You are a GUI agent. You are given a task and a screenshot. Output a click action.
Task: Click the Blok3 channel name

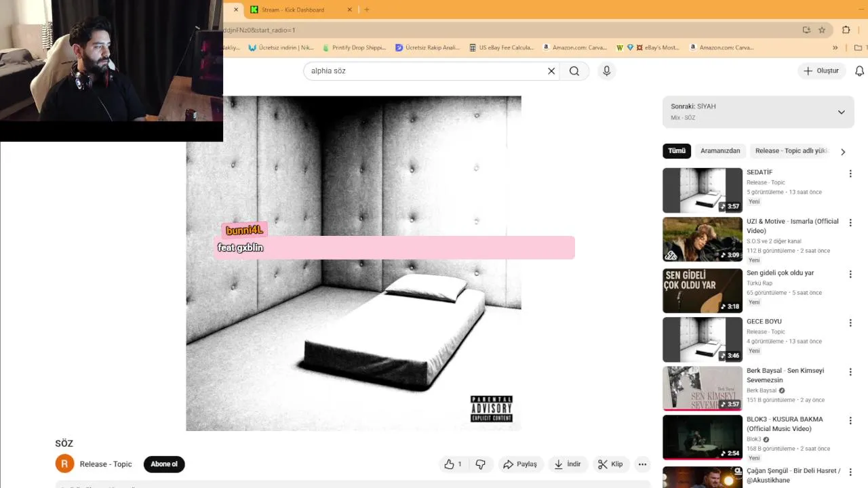point(753,440)
